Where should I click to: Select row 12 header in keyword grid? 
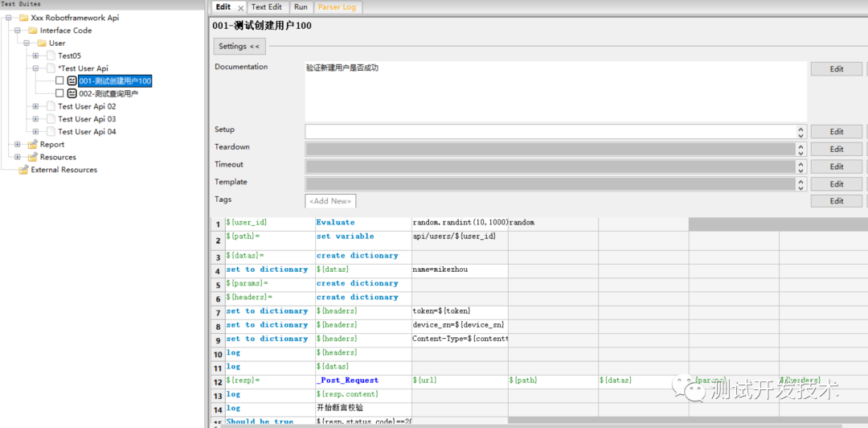[219, 381]
